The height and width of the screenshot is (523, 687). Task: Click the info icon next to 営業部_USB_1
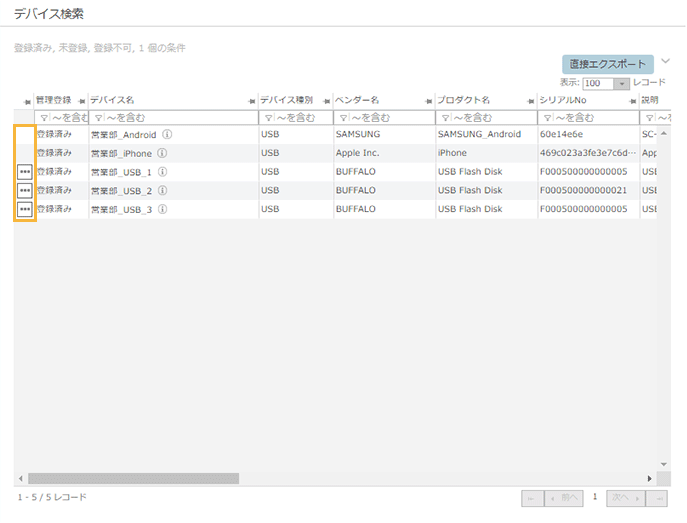[x=162, y=172]
